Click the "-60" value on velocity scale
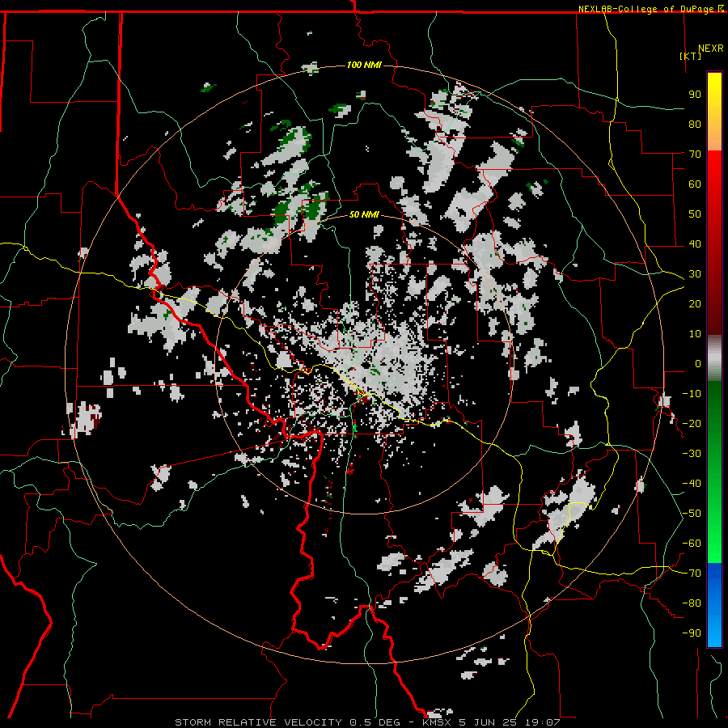 (x=692, y=544)
